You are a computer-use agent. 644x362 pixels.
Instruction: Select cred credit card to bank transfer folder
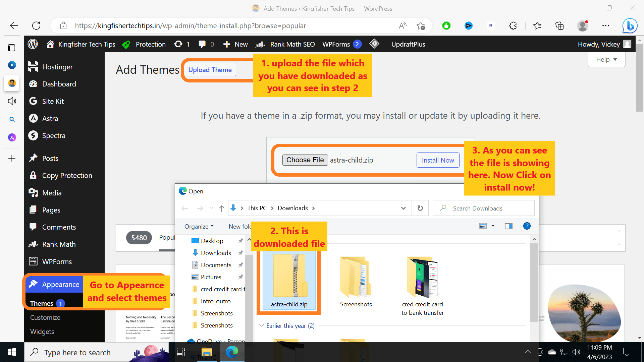[422, 286]
